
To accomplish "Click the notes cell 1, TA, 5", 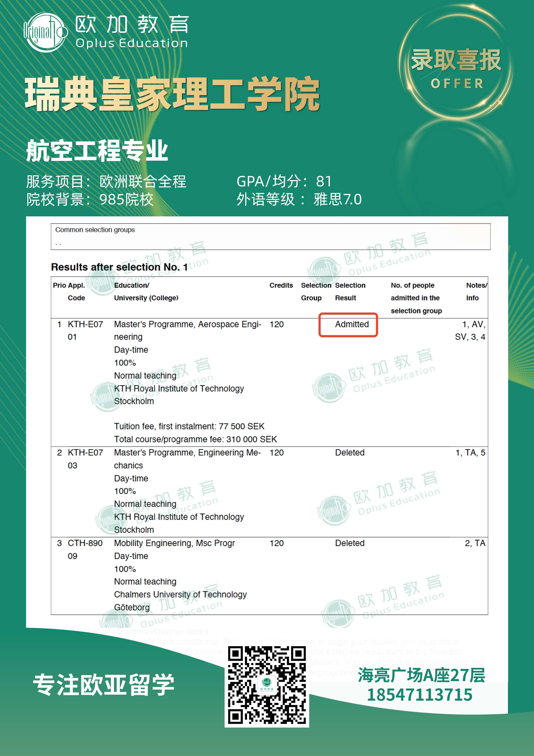I will (x=470, y=453).
